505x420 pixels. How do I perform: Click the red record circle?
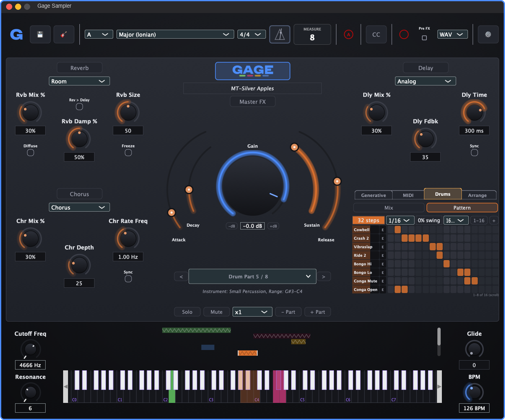404,35
